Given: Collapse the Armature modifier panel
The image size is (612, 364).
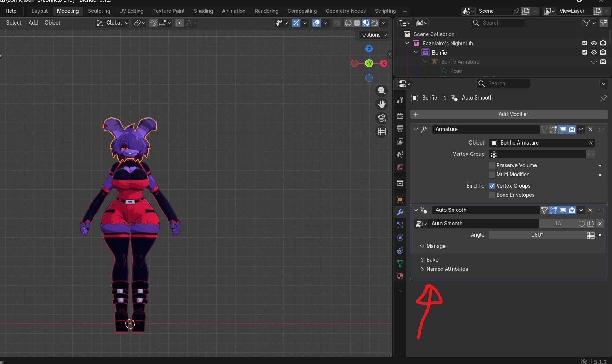Looking at the screenshot, I should 416,129.
